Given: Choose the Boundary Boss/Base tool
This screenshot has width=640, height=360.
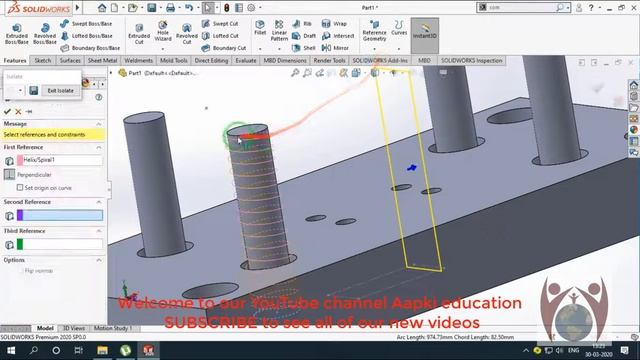Looking at the screenshot, I should 90,48.
